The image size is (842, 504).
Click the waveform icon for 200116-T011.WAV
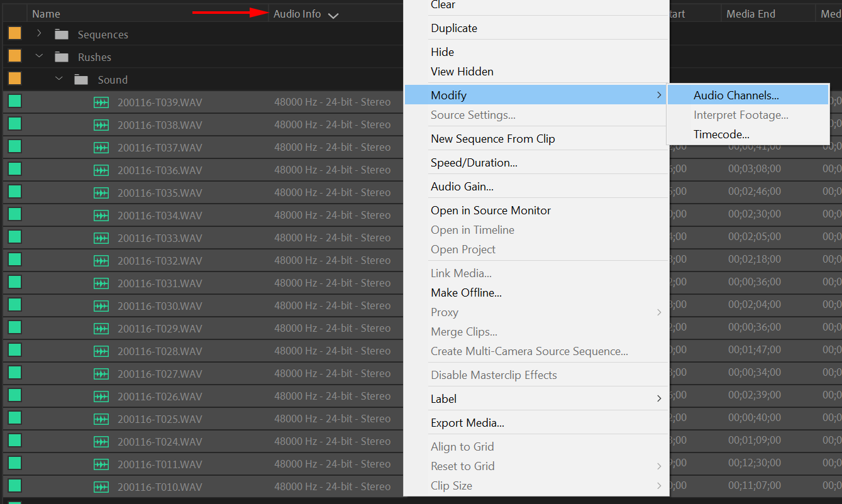click(x=101, y=464)
